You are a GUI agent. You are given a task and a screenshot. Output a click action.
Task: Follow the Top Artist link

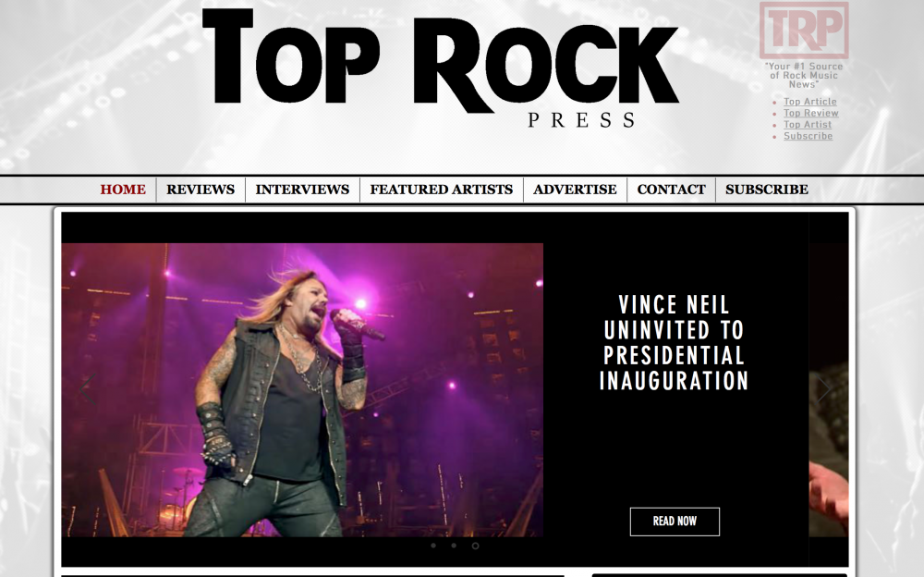click(808, 125)
